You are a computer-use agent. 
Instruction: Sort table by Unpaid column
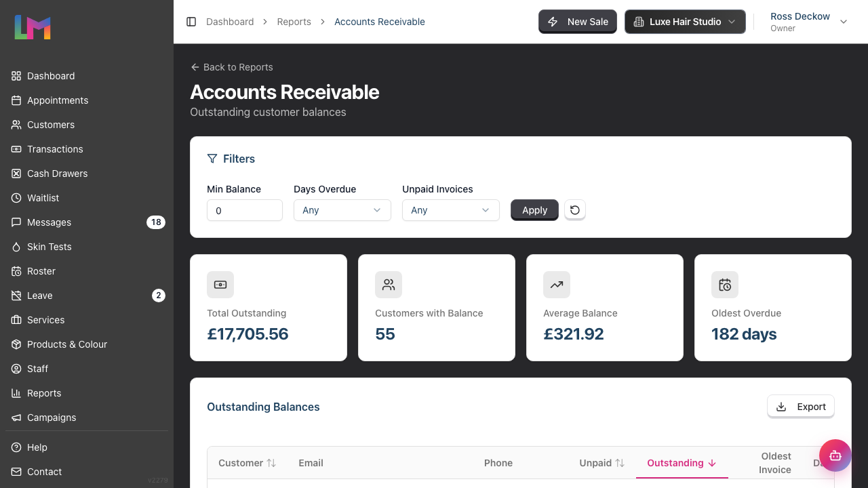(601, 463)
